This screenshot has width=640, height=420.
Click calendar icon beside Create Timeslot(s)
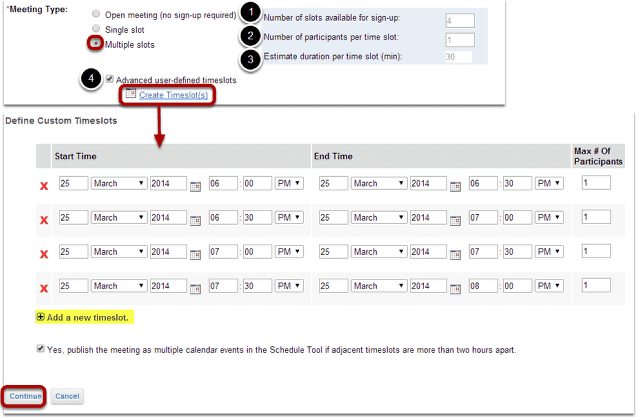[x=131, y=94]
